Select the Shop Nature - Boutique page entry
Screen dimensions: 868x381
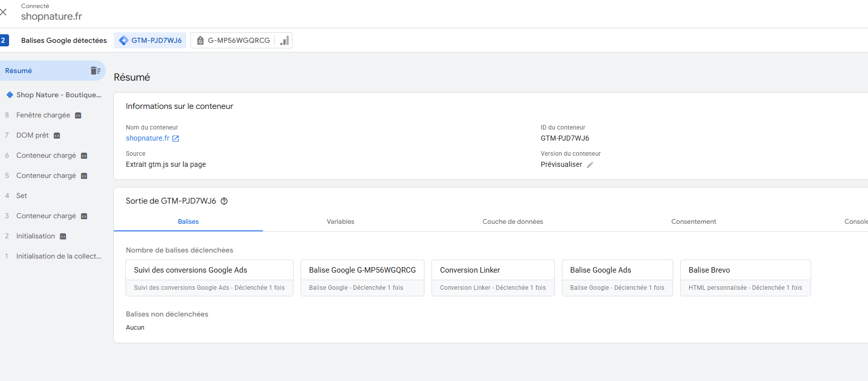coord(52,95)
